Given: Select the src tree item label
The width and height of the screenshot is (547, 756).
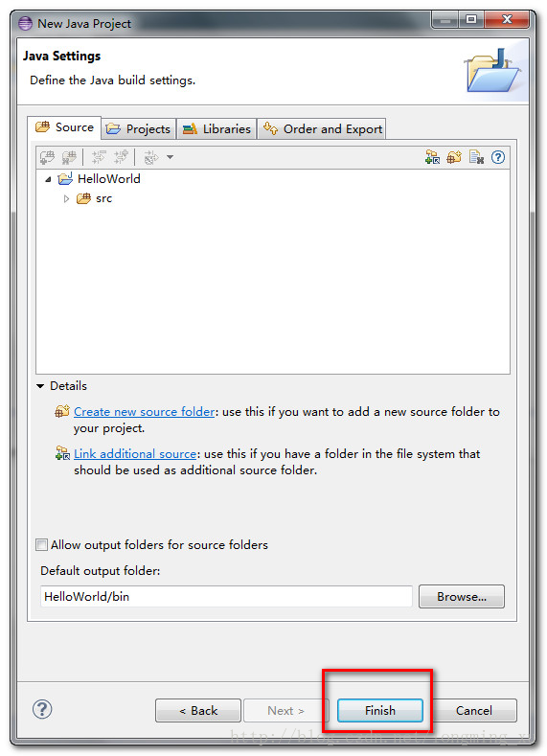Looking at the screenshot, I should (x=103, y=198).
